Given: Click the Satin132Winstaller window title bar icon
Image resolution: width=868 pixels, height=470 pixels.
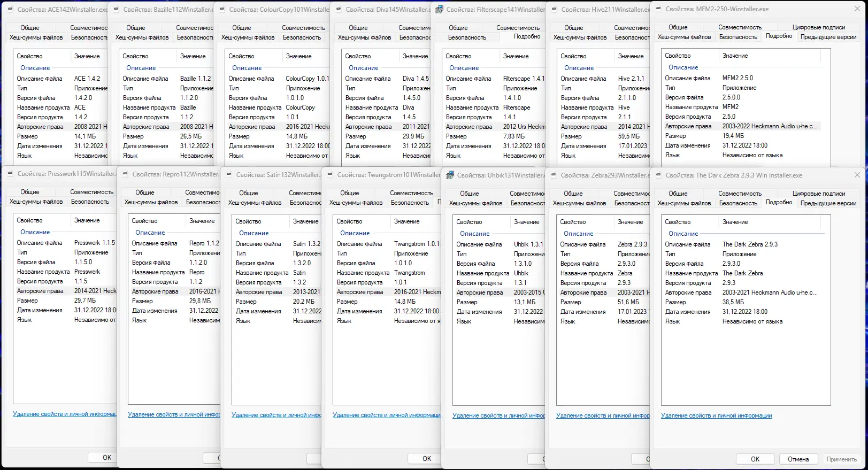Looking at the screenshot, I should pos(229,175).
